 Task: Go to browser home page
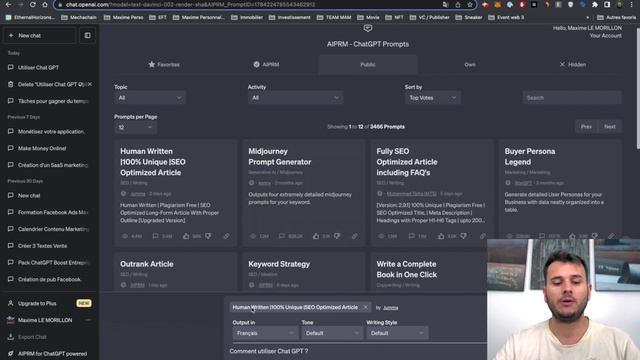pyautogui.click(x=45, y=4)
